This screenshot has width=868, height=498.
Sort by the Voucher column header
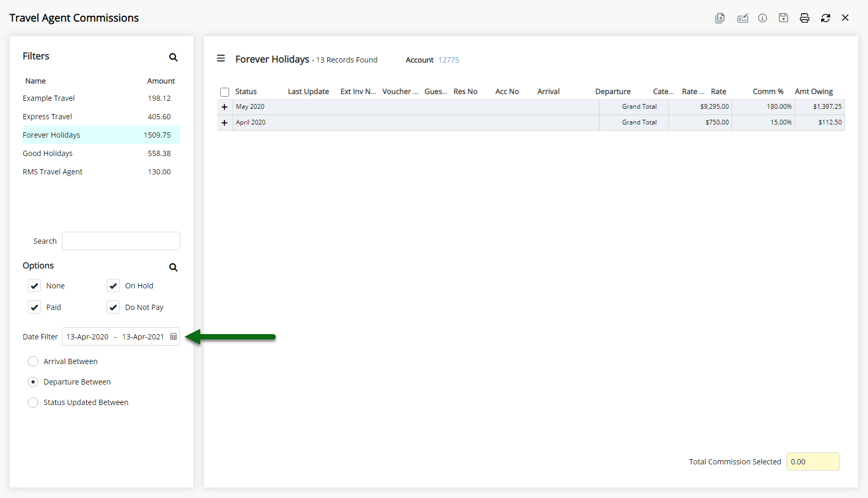[400, 91]
